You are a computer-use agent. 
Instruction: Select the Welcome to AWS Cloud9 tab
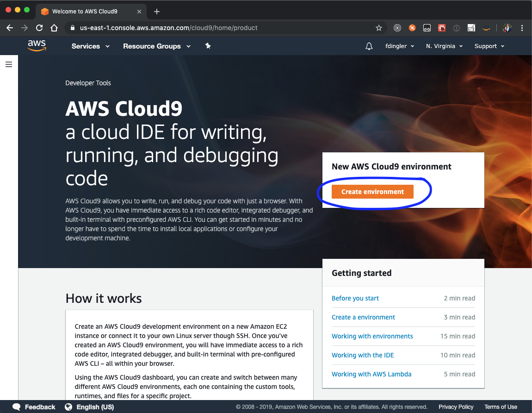point(91,12)
